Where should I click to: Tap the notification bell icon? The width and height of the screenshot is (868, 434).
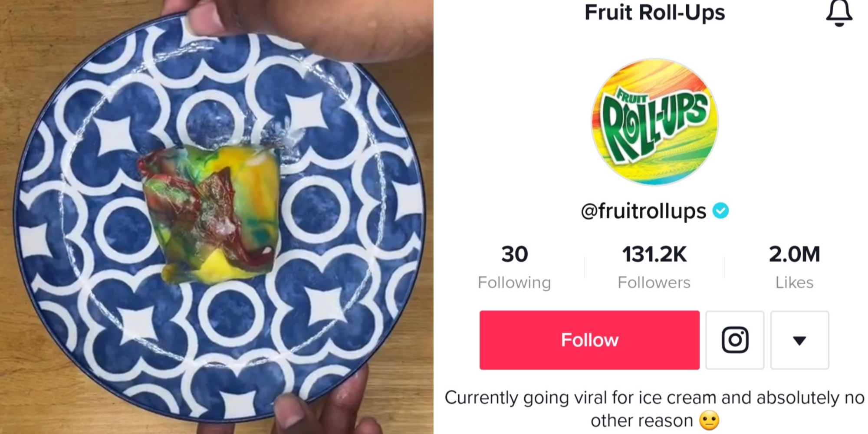[x=838, y=13]
